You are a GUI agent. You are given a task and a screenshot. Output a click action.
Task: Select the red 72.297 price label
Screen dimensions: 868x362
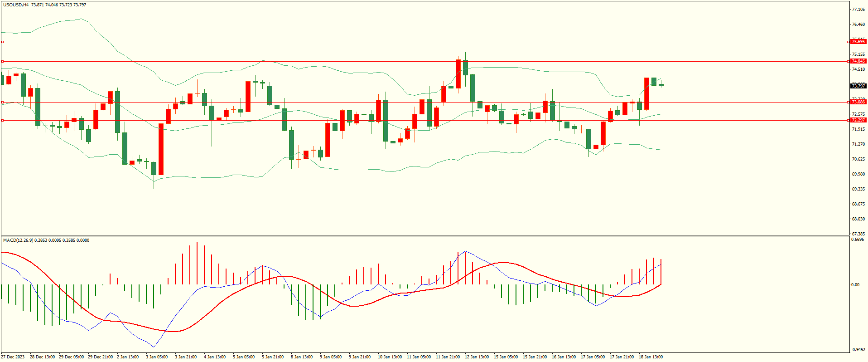pyautogui.click(x=858, y=120)
